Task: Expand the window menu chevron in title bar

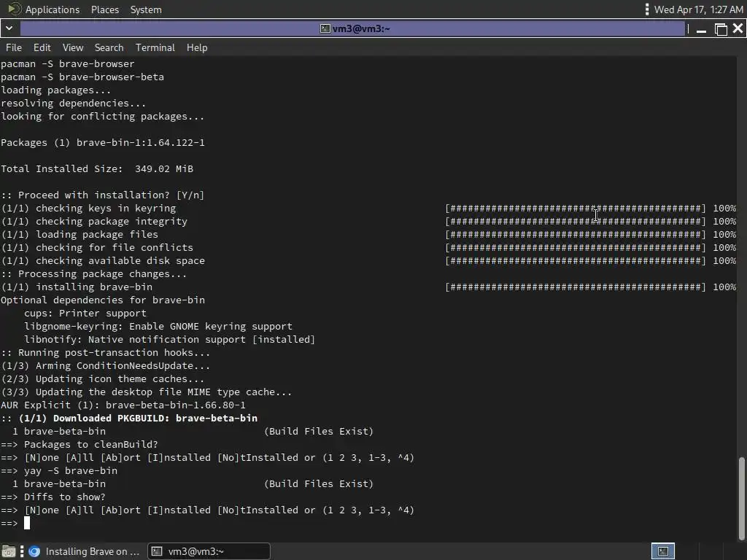Action: [x=9, y=28]
